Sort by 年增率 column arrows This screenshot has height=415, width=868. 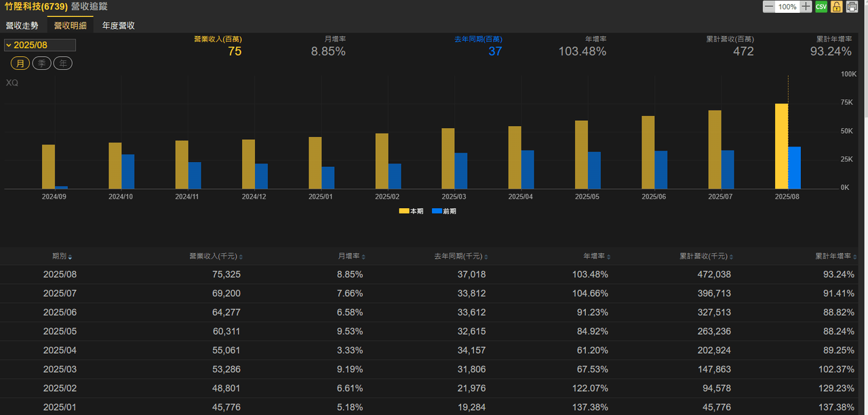(x=609, y=257)
